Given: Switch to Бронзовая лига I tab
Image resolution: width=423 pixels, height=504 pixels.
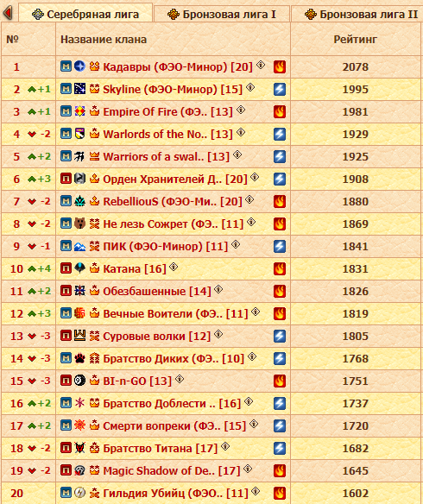Looking at the screenshot, I should [222, 14].
